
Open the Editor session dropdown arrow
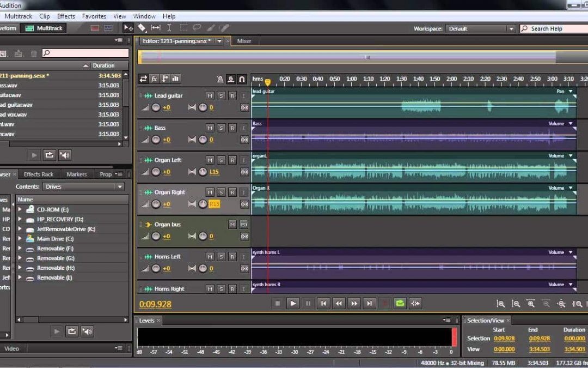coord(219,41)
